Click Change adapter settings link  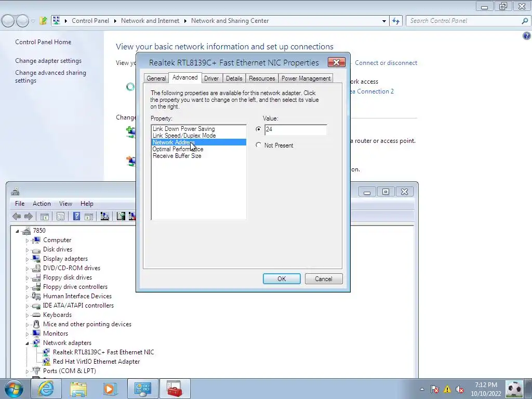[48, 61]
